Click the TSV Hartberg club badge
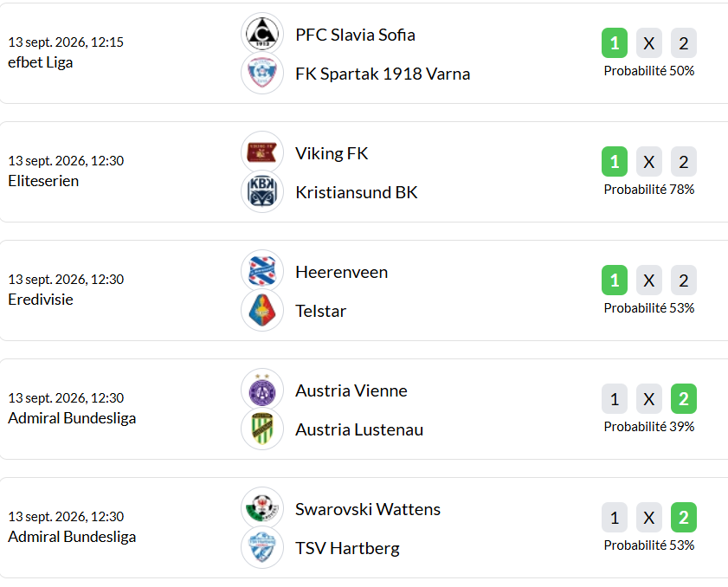This screenshot has width=728, height=587. click(x=262, y=547)
